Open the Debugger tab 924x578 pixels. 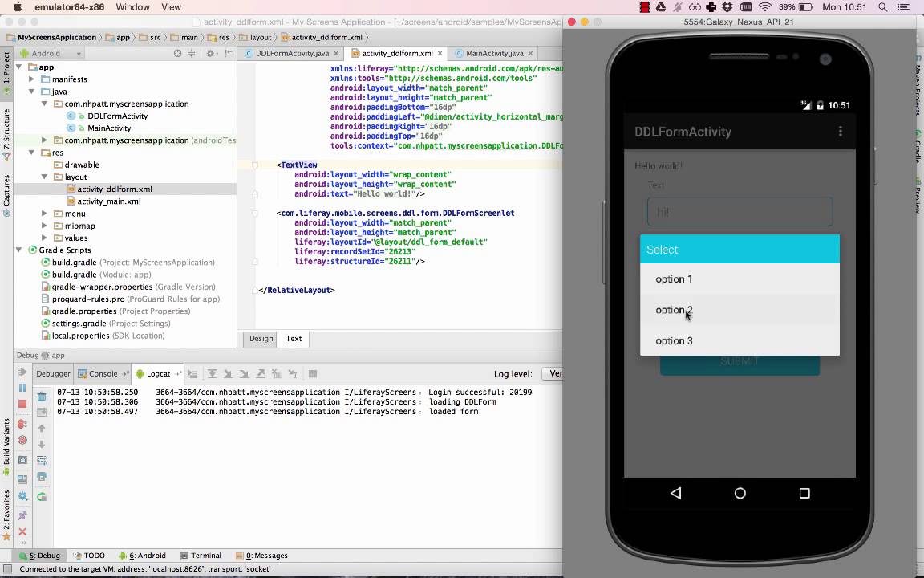point(53,373)
